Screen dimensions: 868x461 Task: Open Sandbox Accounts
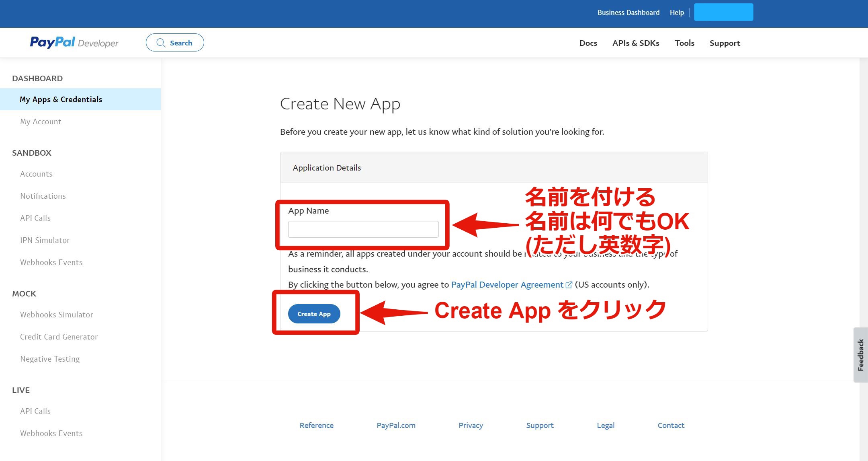36,174
